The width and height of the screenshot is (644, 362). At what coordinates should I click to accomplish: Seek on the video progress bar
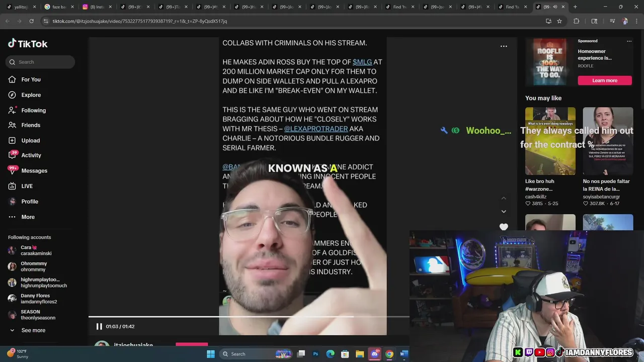[x=249, y=317]
